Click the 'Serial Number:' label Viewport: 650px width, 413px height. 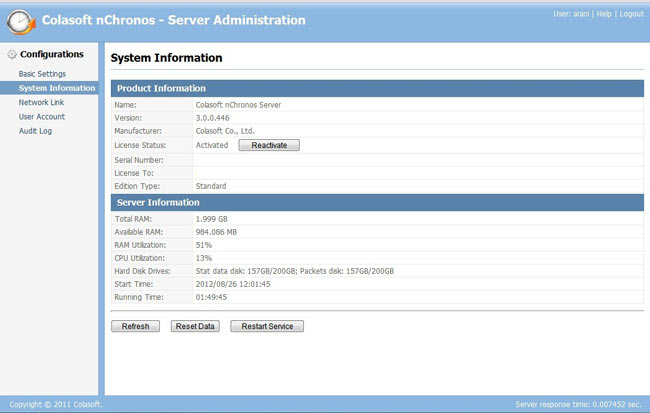[139, 160]
